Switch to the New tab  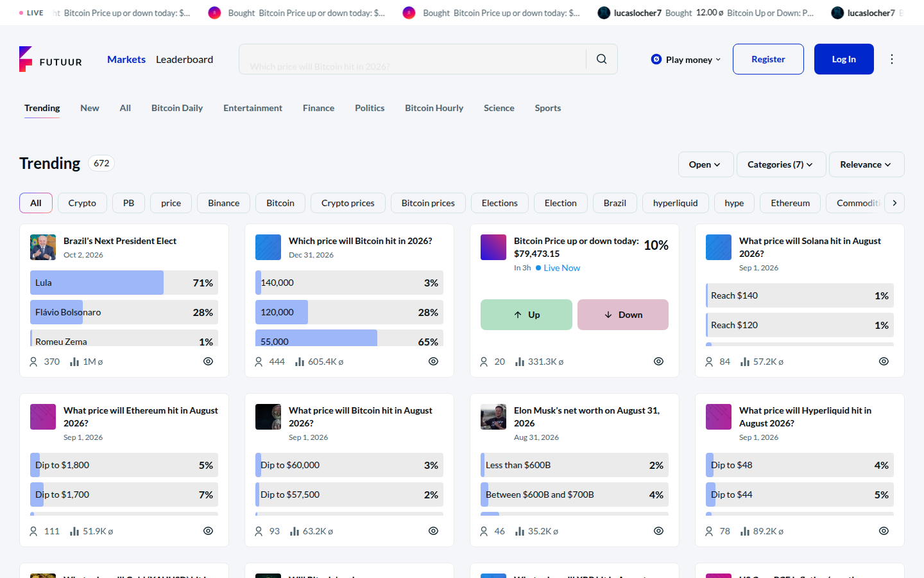coord(90,108)
